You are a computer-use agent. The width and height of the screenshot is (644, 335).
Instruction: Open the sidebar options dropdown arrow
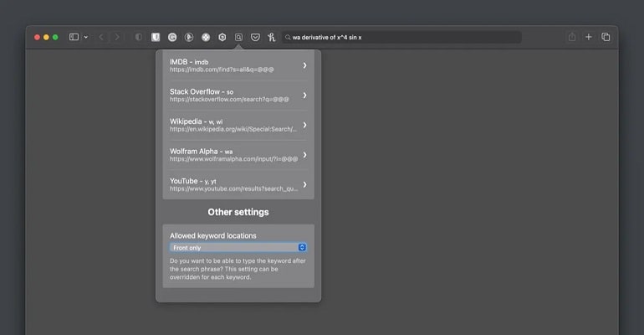(x=86, y=37)
